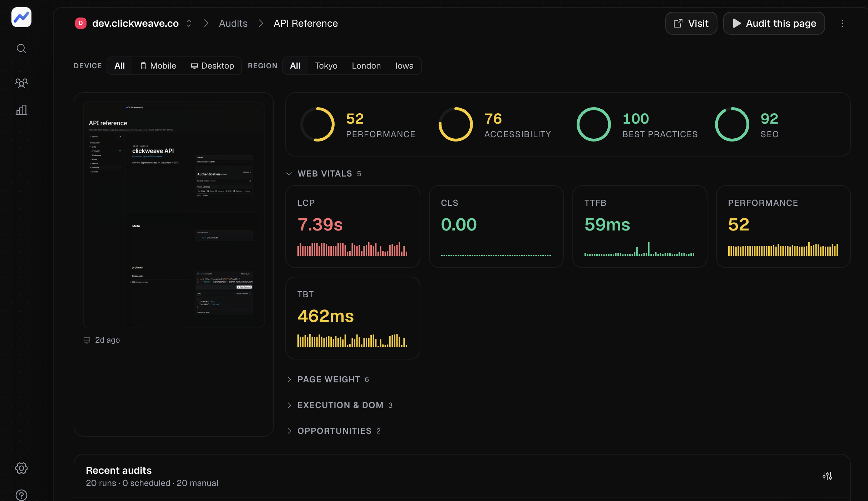Open the TTFB 59ms metric card

[x=640, y=227]
